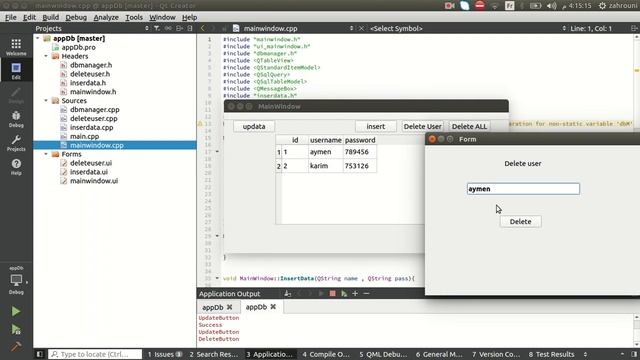
Task: Stop the running application in Application Output
Action: 333,293
